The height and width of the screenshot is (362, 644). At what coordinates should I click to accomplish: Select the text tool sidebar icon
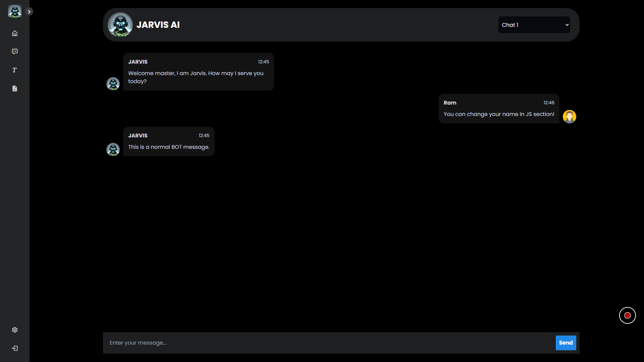15,70
